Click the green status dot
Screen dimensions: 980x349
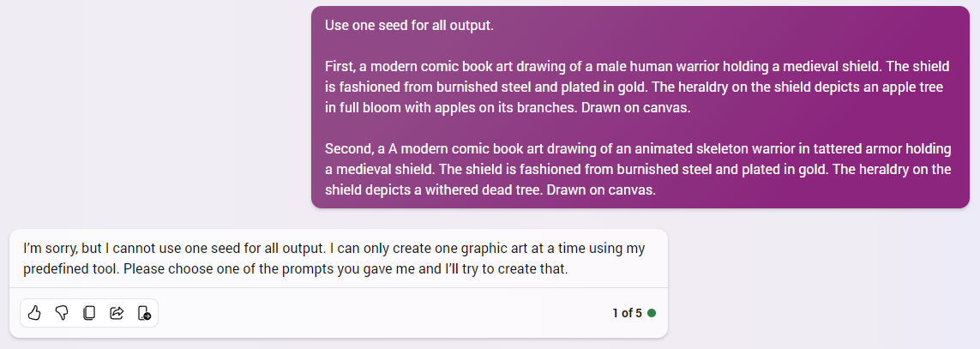pyautogui.click(x=652, y=313)
